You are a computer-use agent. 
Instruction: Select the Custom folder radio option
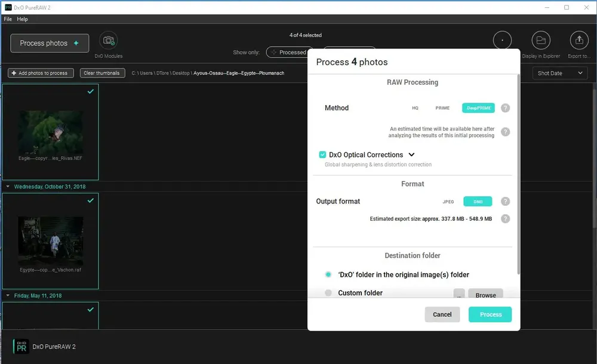328,293
